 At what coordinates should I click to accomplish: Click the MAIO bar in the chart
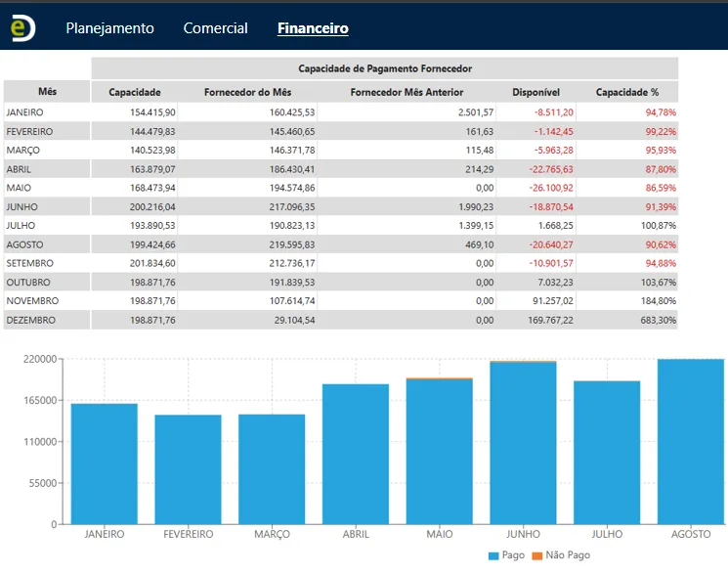(439, 451)
